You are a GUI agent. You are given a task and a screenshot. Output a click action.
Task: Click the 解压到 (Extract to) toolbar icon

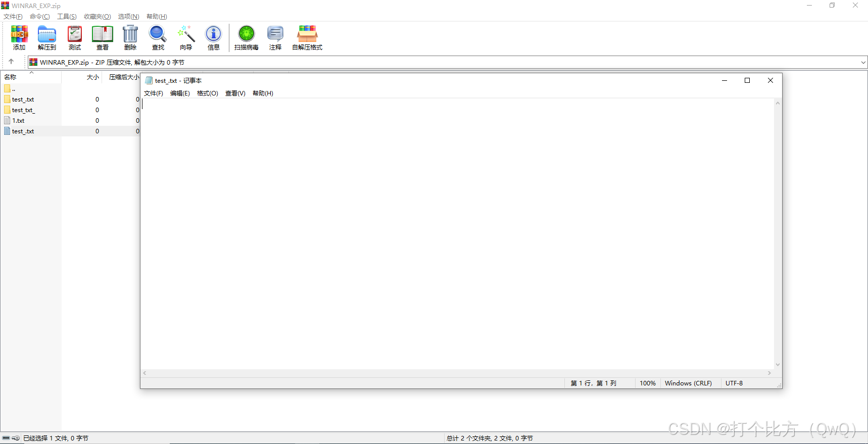pyautogui.click(x=47, y=38)
